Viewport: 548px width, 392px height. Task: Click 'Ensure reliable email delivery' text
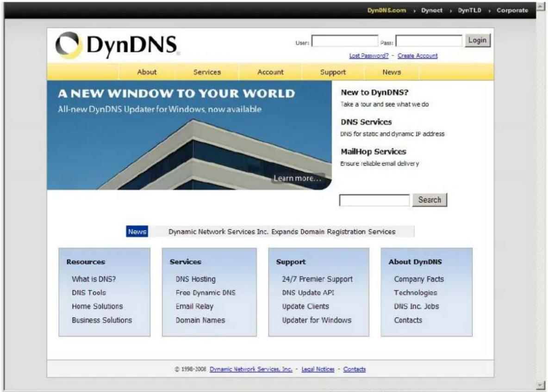[380, 163]
